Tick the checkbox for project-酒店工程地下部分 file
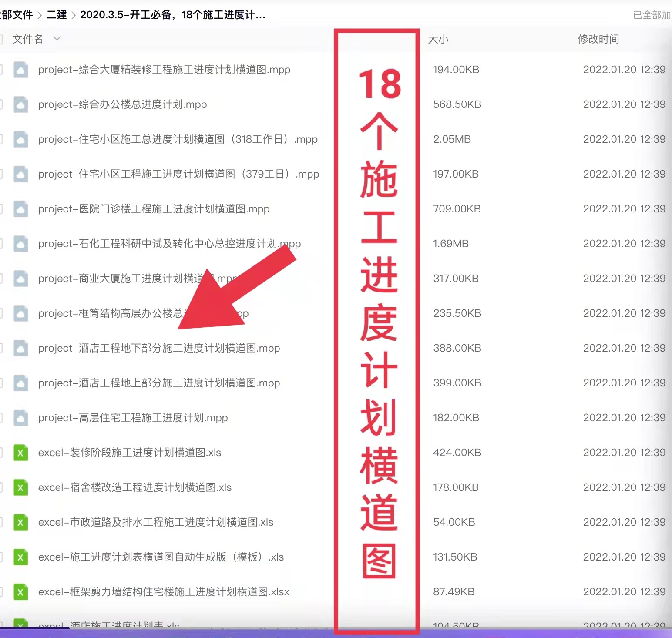672x638 pixels. [x=1, y=348]
